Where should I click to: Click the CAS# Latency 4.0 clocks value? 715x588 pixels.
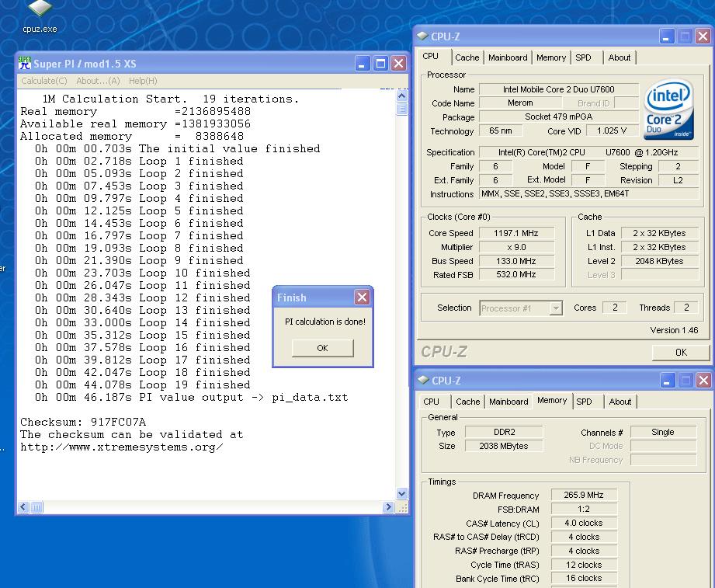click(x=584, y=523)
